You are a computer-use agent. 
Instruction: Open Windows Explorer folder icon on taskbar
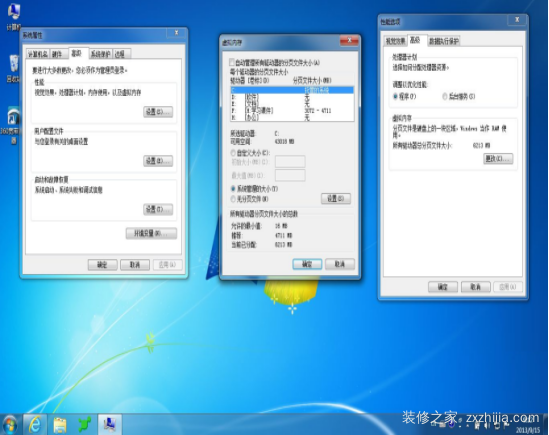tap(60, 424)
